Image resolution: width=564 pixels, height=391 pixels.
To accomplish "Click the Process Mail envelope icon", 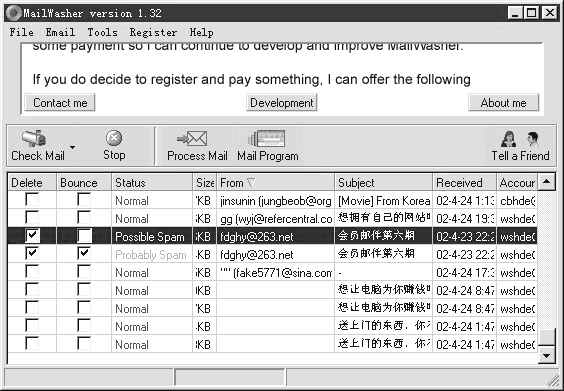I will [192, 138].
